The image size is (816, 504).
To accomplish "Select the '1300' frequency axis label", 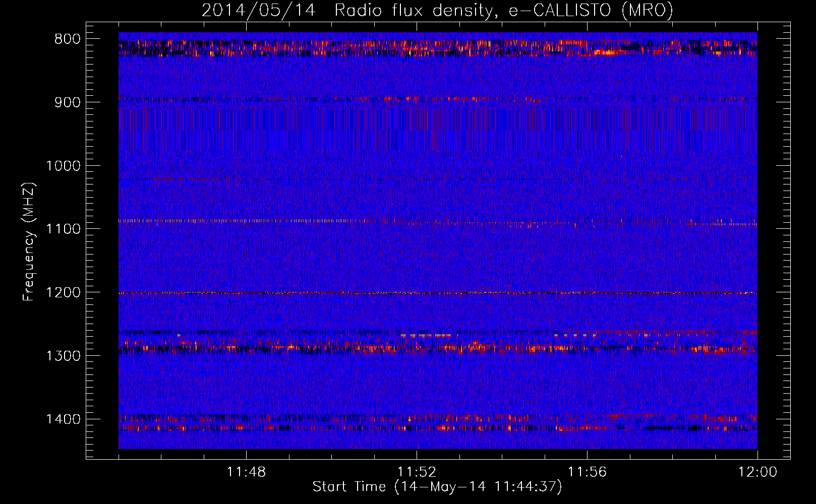I will tap(63, 356).
